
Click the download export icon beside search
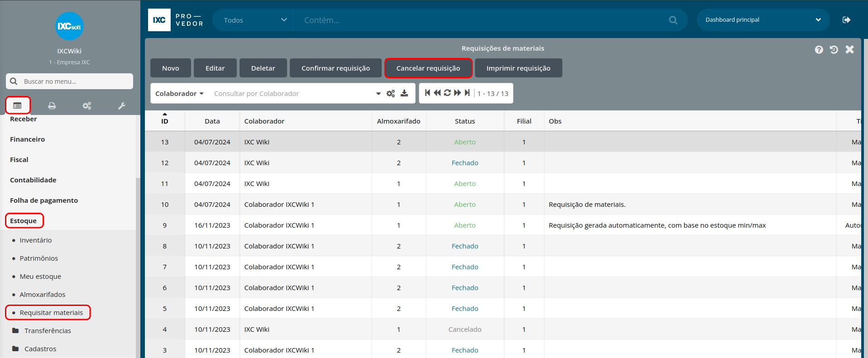[x=404, y=93]
